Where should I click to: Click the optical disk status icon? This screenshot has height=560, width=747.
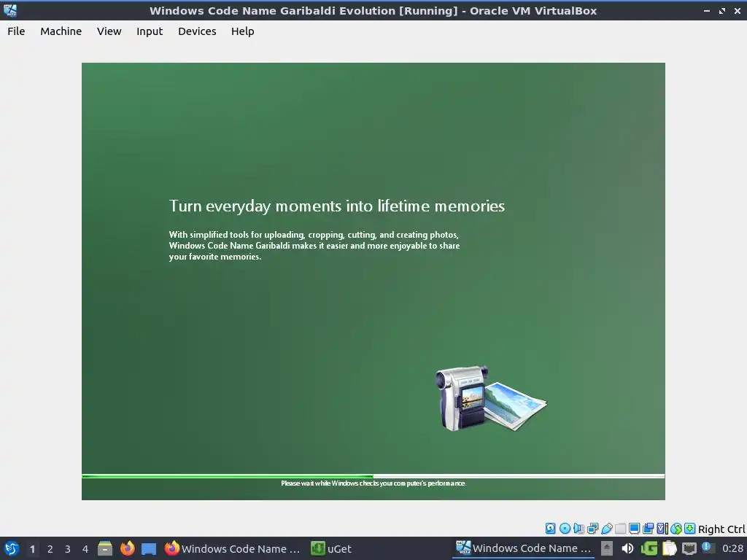click(x=565, y=528)
